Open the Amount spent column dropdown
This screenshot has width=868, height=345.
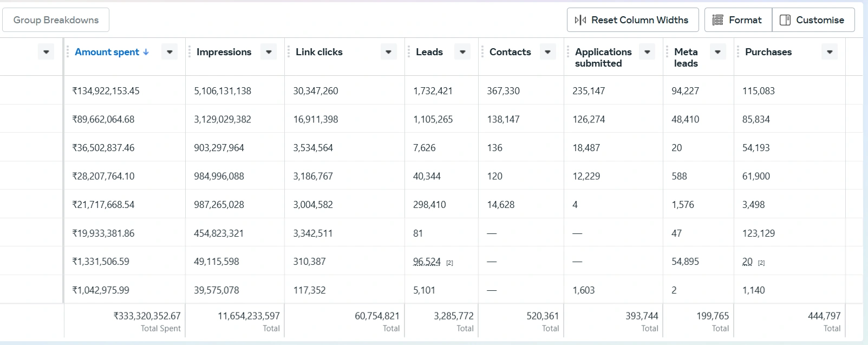(x=169, y=52)
